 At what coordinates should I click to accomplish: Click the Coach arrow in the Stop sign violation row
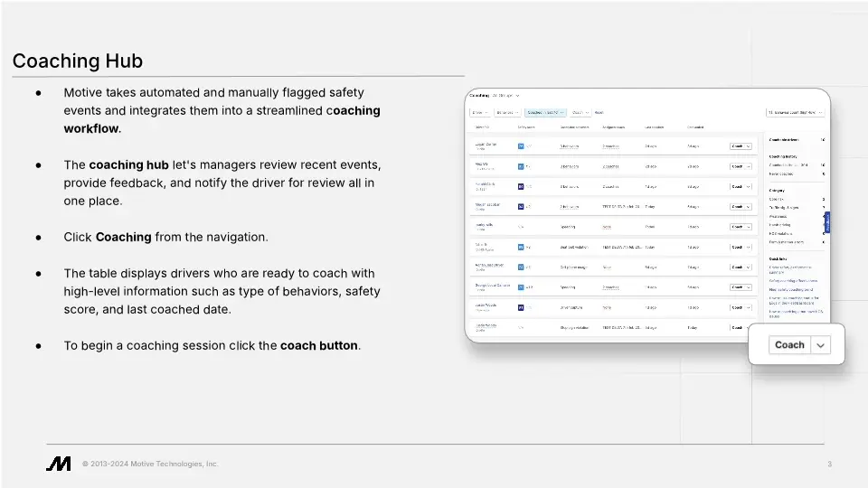pyautogui.click(x=749, y=328)
